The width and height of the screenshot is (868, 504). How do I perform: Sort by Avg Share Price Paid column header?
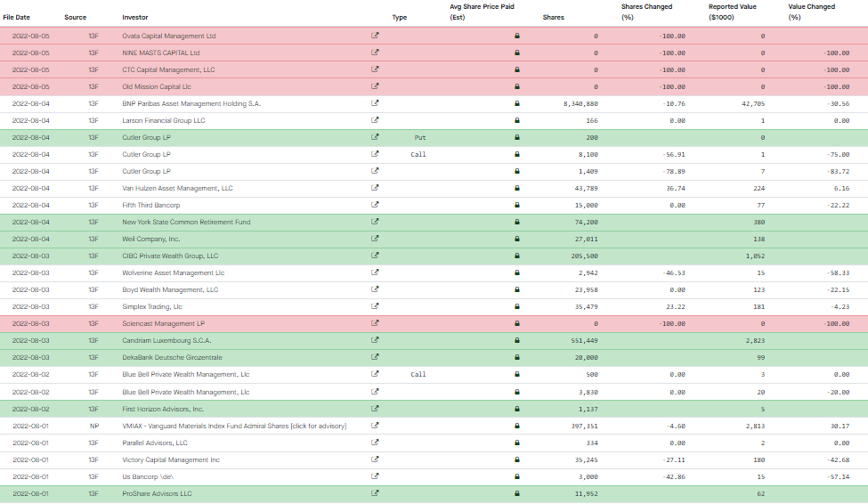(x=482, y=12)
